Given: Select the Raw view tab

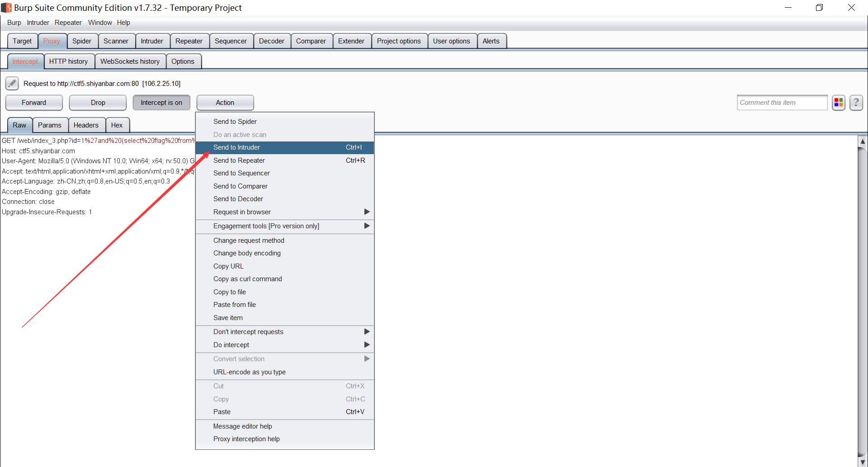Looking at the screenshot, I should (x=19, y=125).
